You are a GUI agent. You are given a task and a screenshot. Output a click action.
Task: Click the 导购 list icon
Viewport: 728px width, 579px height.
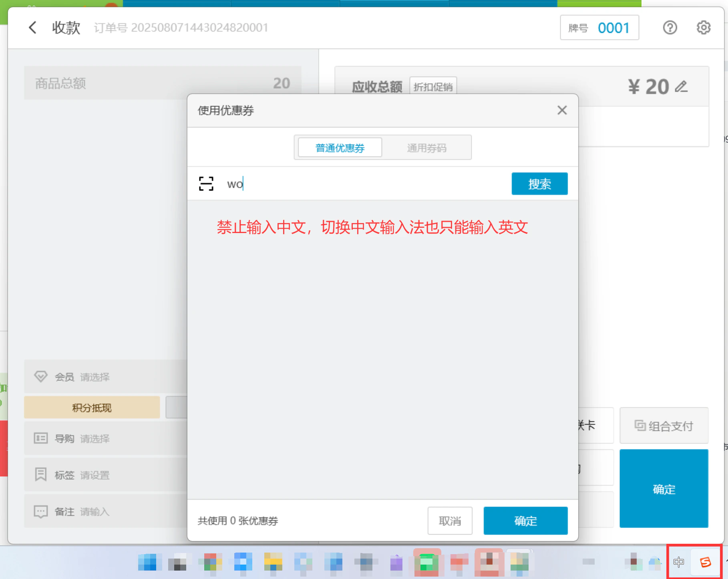click(41, 438)
